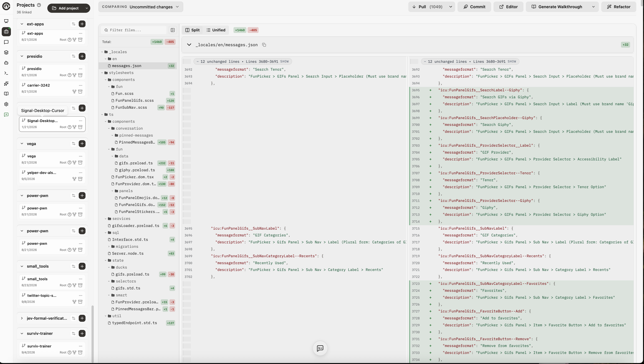Click the Projects help question icon
This screenshot has width=644, height=364.
pyautogui.click(x=39, y=5)
